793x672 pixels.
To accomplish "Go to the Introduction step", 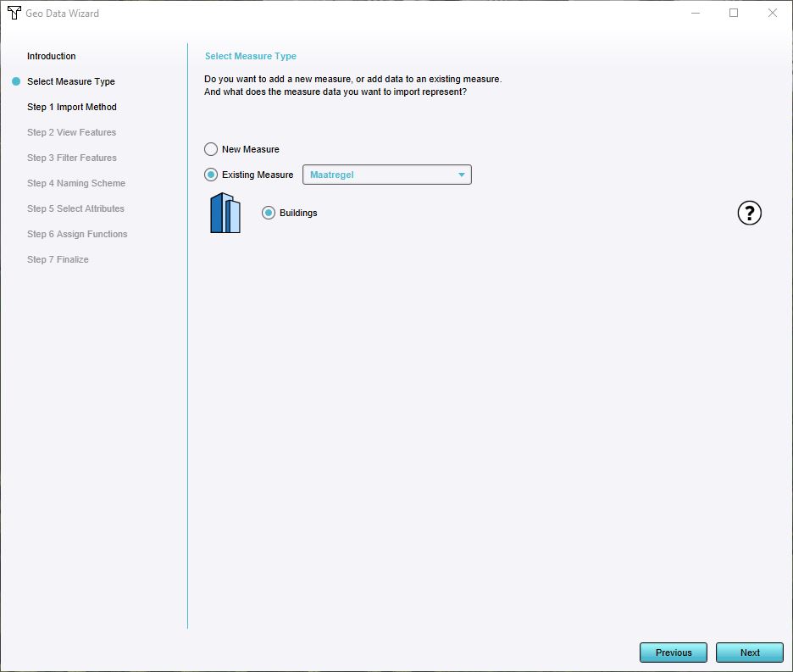I will tap(51, 56).
